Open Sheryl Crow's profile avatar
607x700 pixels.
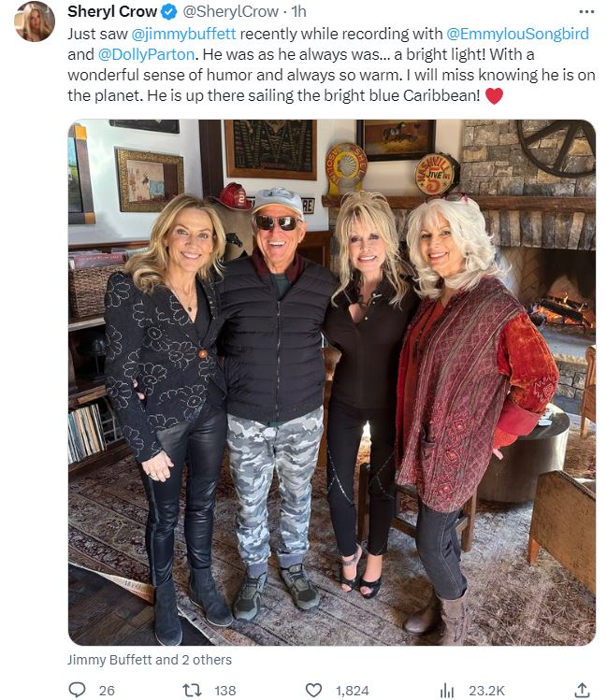point(35,21)
